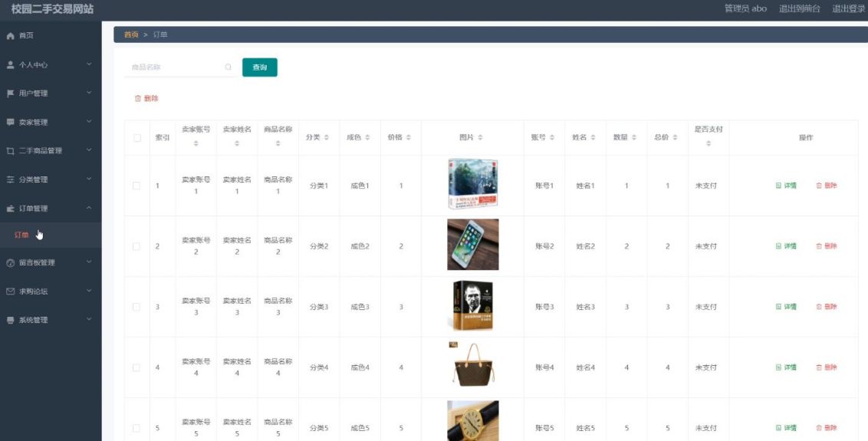The image size is (868, 441).
Task: Sort by 姓名 column sort arrows
Action: (x=593, y=137)
